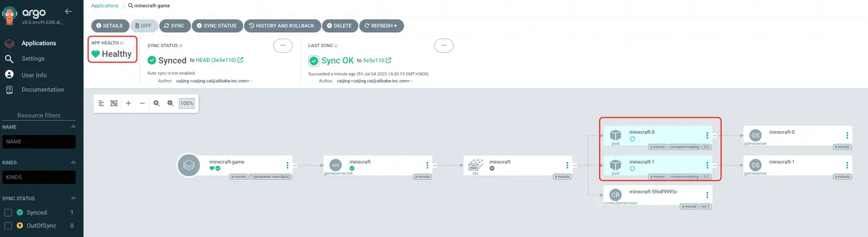Viewport: 868px width, 237px height.
Task: Expand all nodes with the plus icon
Action: (128, 103)
